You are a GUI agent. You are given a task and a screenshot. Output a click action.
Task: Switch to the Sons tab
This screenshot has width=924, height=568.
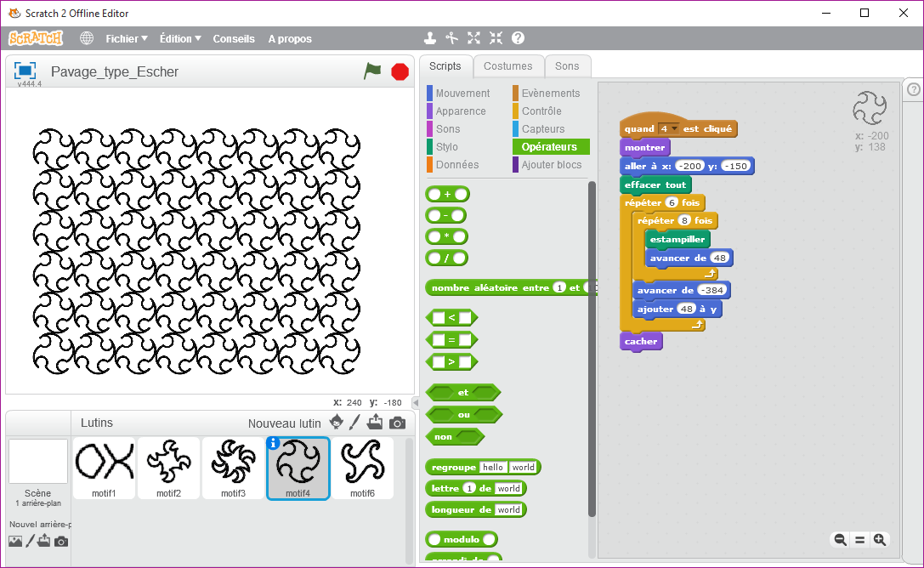(x=567, y=66)
